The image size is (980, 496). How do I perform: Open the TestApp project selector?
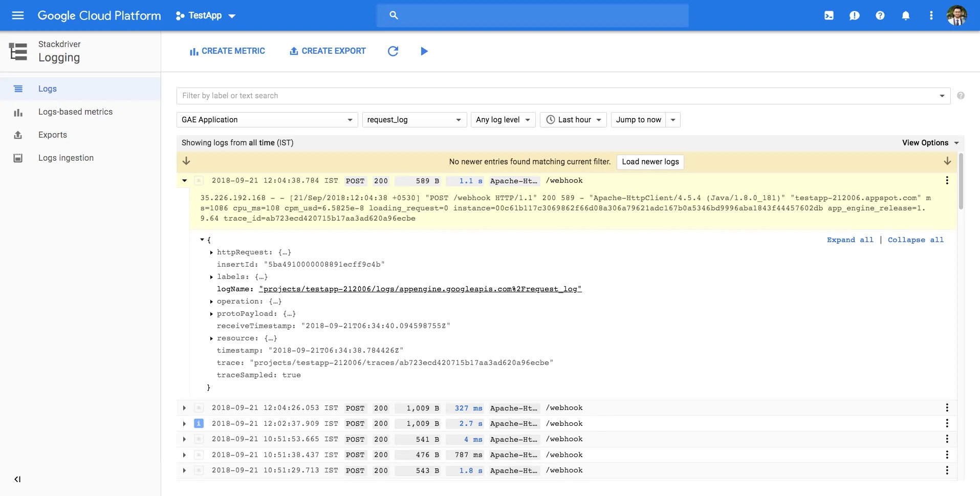click(205, 16)
